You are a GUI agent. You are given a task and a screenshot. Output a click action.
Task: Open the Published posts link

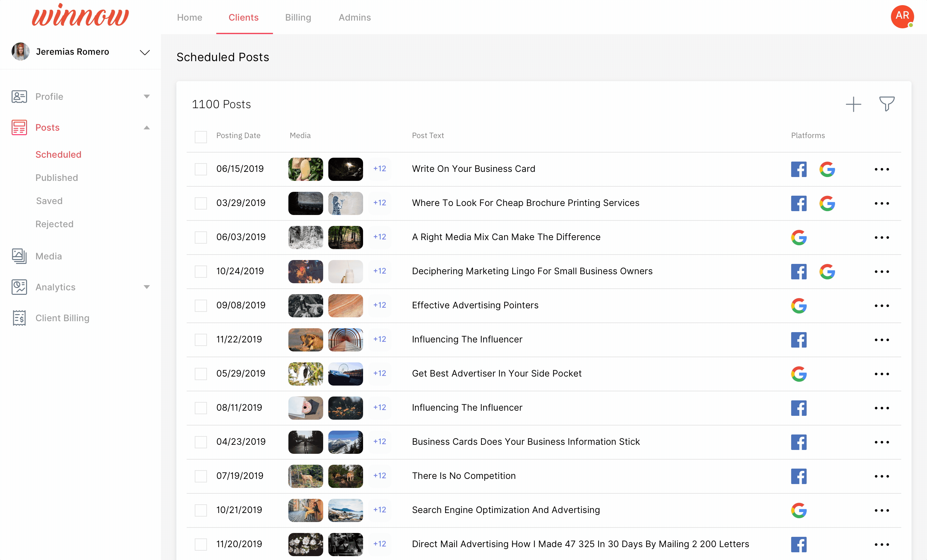[x=56, y=178]
